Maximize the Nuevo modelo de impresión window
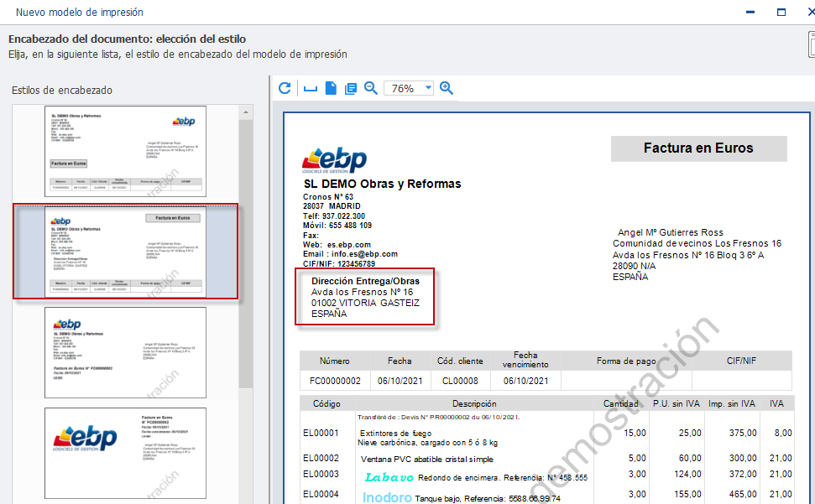Viewport: 815px width, 504px height. 781,12
